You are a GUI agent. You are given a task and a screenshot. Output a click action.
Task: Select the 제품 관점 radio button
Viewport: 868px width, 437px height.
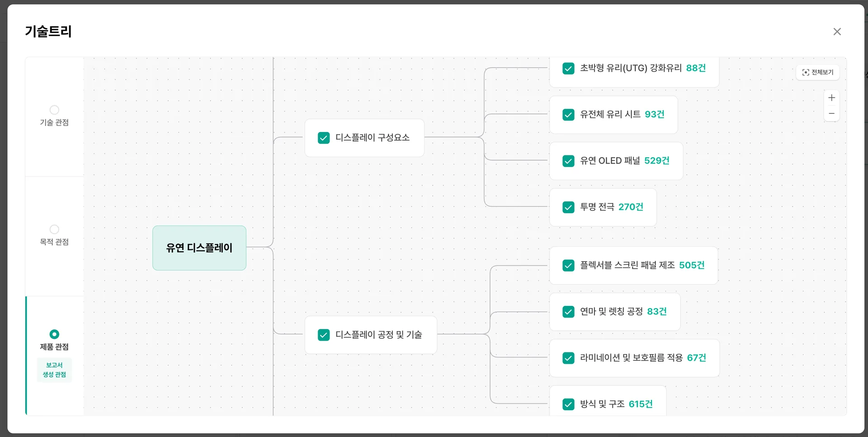(x=54, y=334)
